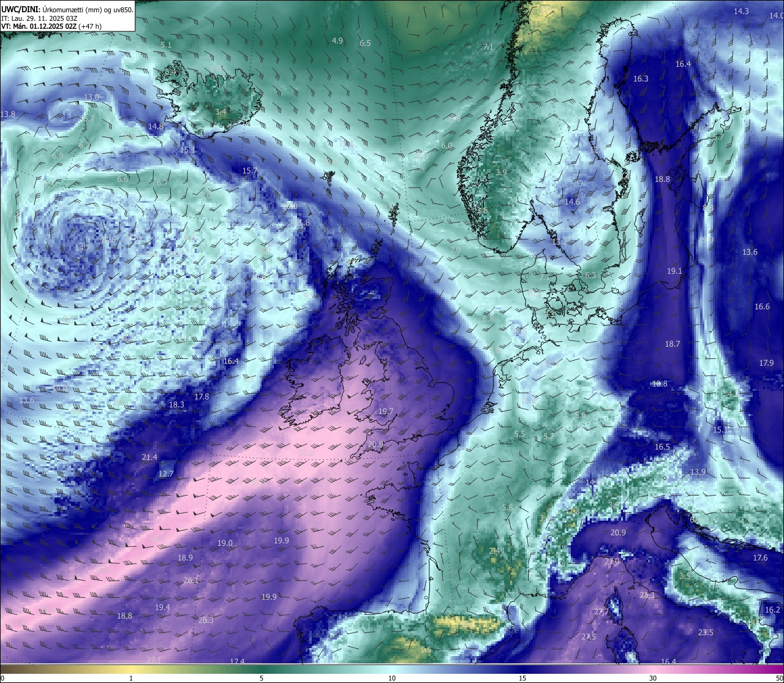The width and height of the screenshot is (784, 683).
Task: Click the 19.0 value in Bay of Biscay
Action: tap(225, 543)
